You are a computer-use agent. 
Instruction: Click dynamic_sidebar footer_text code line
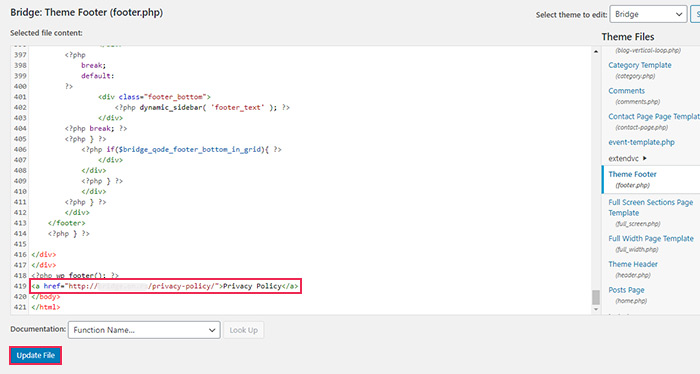[202, 108]
